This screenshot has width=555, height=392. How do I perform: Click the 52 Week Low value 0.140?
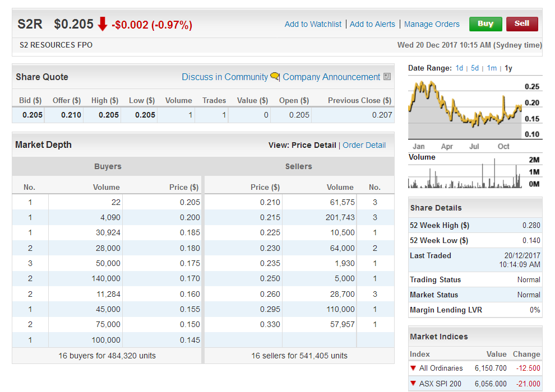[x=531, y=241]
